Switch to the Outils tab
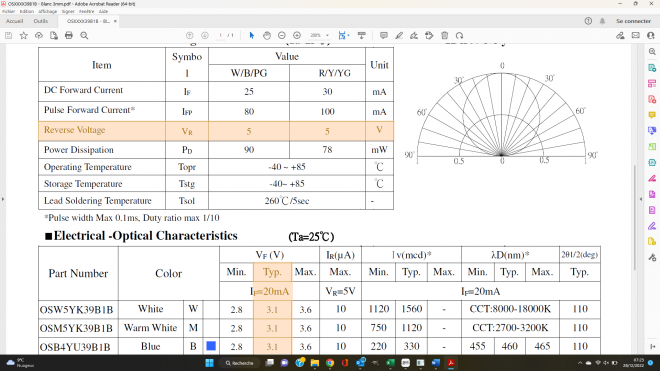The height and width of the screenshot is (371, 660). pyautogui.click(x=41, y=21)
